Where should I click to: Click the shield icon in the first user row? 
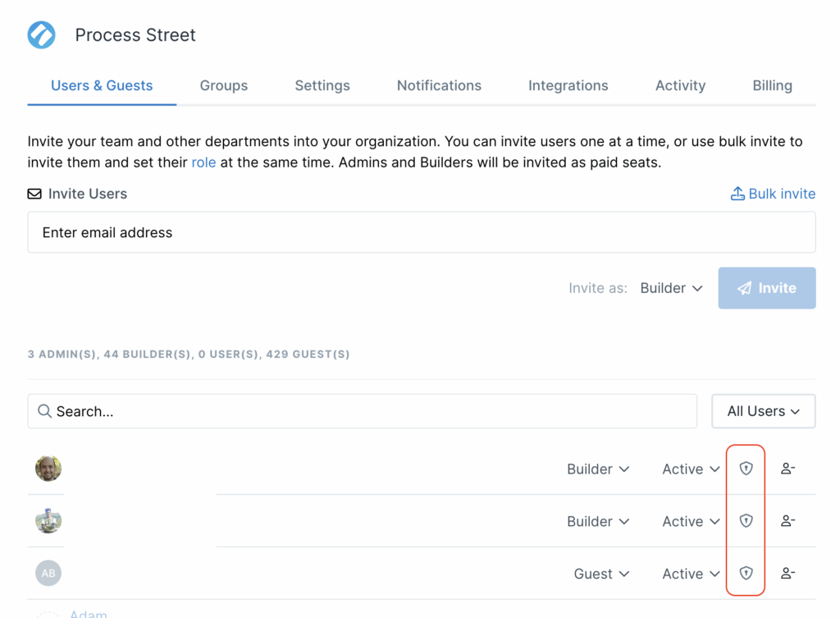click(746, 469)
